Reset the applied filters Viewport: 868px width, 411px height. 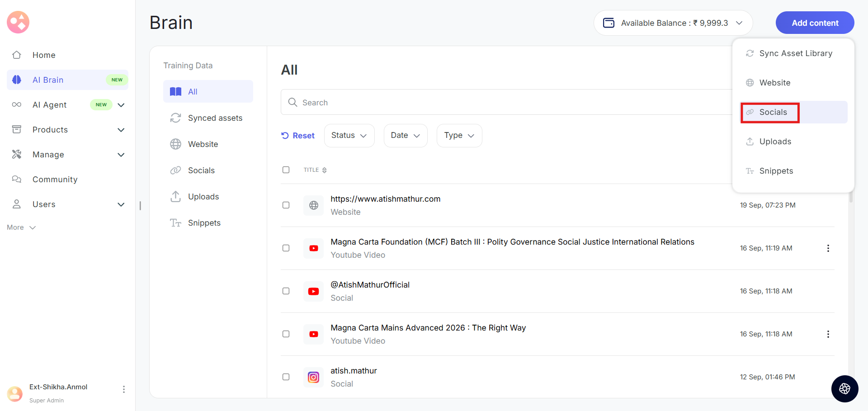click(298, 136)
